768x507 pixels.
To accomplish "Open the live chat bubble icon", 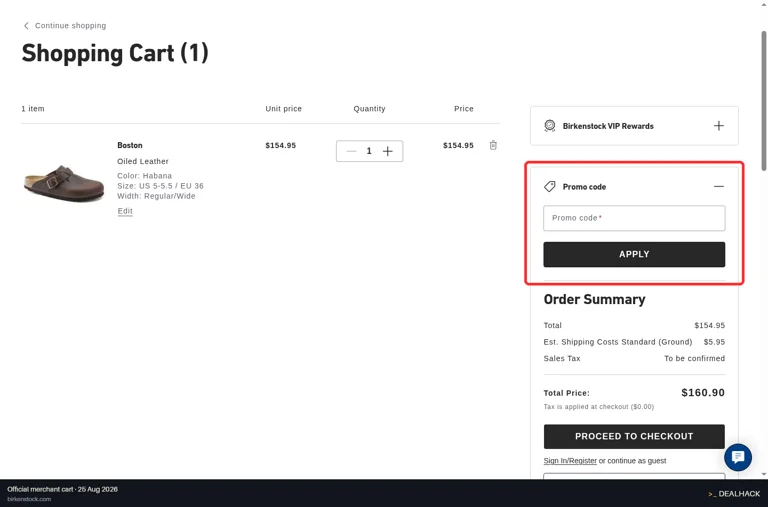I will point(738,457).
